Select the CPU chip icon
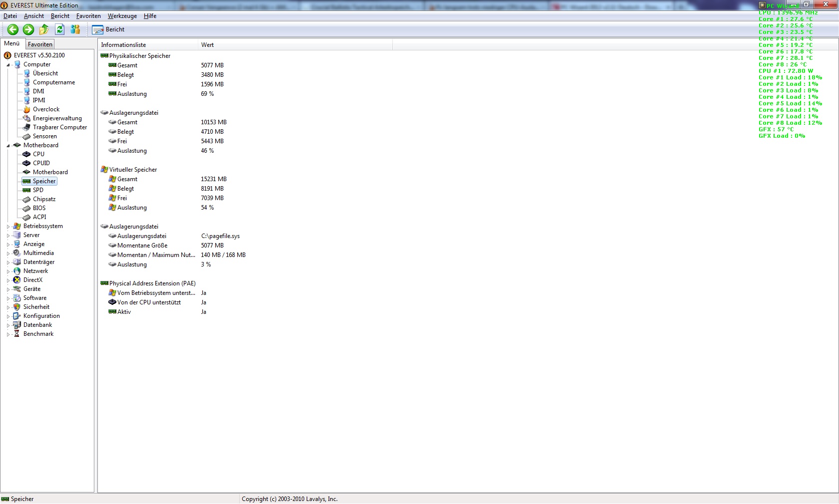The image size is (839, 504). click(x=27, y=154)
